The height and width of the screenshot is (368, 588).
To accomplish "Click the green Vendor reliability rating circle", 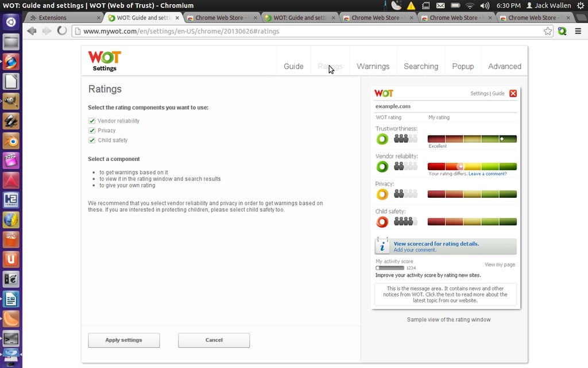I will point(382,167).
